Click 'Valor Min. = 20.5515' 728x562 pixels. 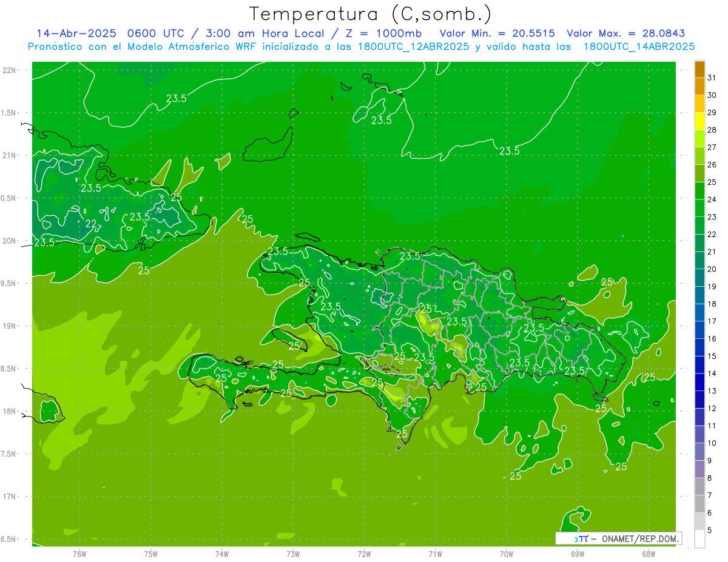497,33
